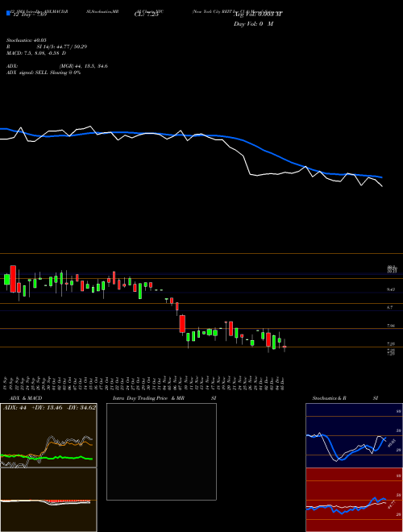Click the 'MACD: 7.5, 8.08, -0.58 D' line

pyautogui.click(x=36, y=53)
